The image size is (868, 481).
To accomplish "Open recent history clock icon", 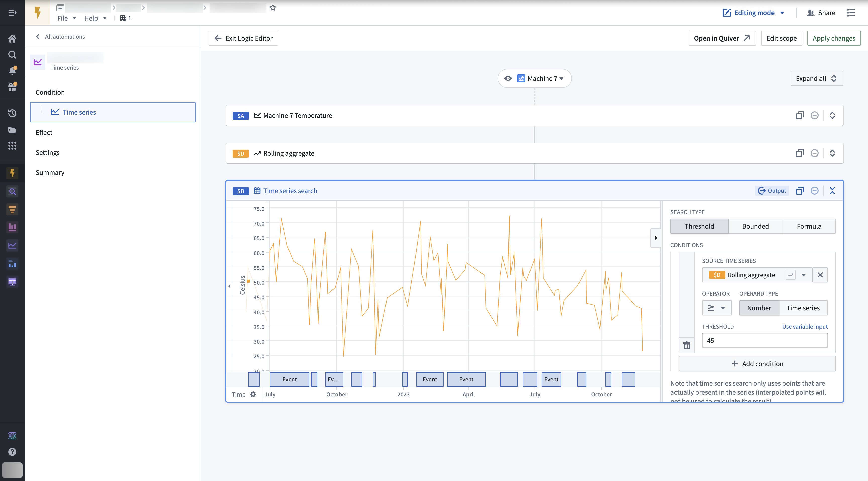I will pyautogui.click(x=12, y=113).
